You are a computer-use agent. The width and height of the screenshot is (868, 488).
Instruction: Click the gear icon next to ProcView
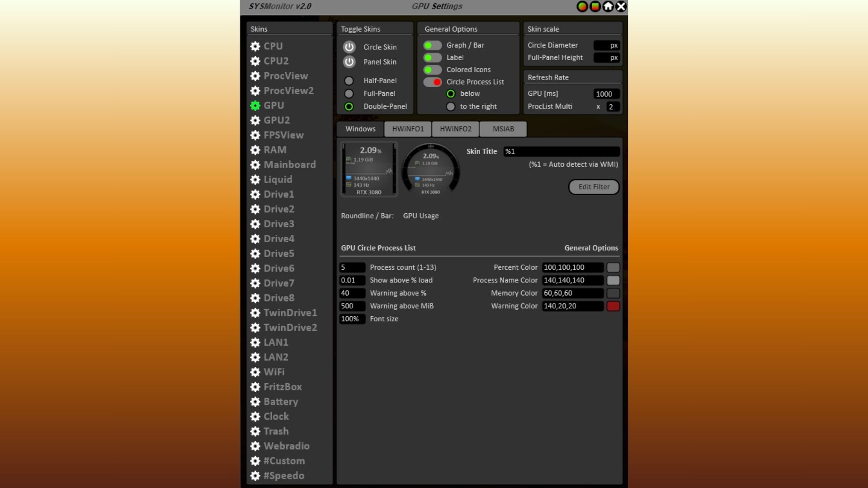point(255,76)
